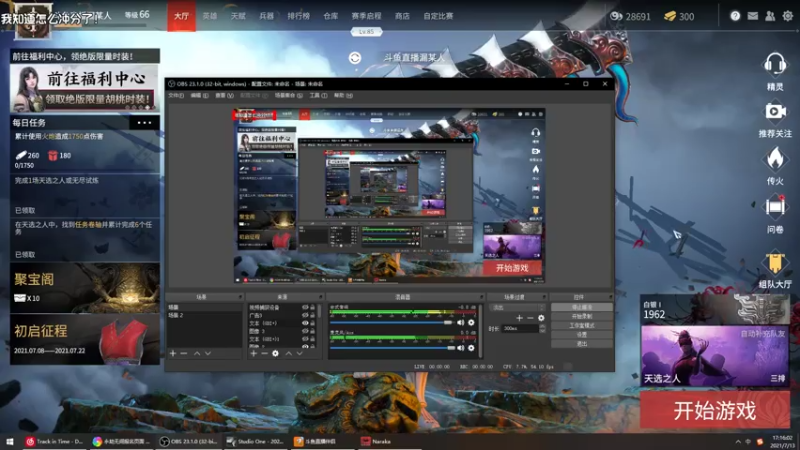The image size is (800, 450).
Task: Click 退出 in OBS controls
Action: click(582, 344)
